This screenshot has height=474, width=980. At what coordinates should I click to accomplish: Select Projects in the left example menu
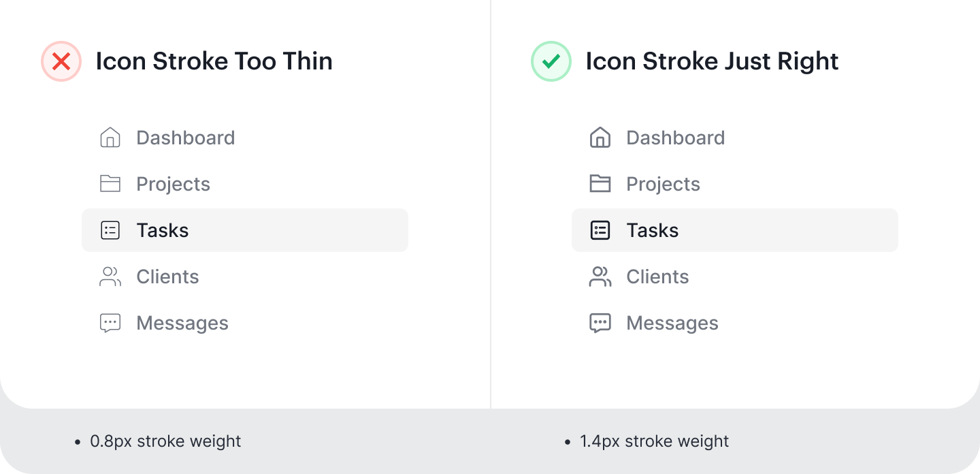(173, 184)
